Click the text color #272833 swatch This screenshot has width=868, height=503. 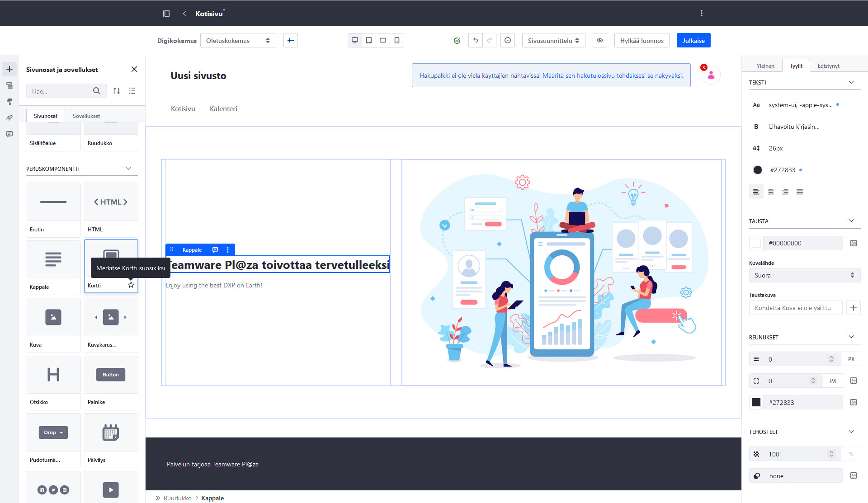pos(758,170)
